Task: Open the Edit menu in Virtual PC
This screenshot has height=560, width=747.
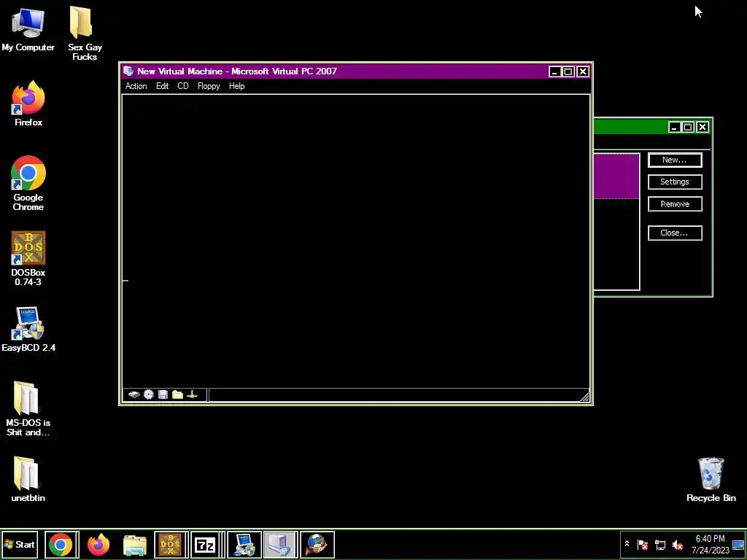Action: pos(163,86)
